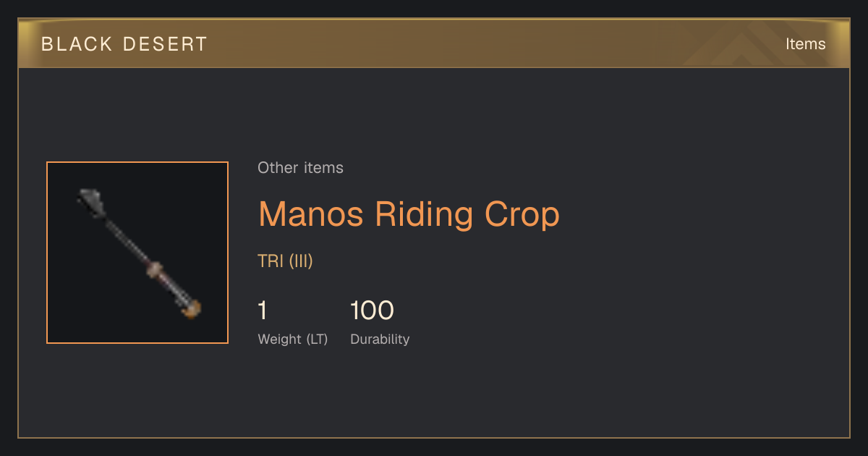The width and height of the screenshot is (868, 456).
Task: Click the word Crop in the item name
Action: [522, 214]
